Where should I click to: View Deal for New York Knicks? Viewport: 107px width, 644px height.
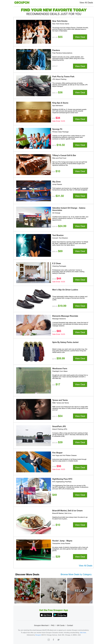[80, 37]
